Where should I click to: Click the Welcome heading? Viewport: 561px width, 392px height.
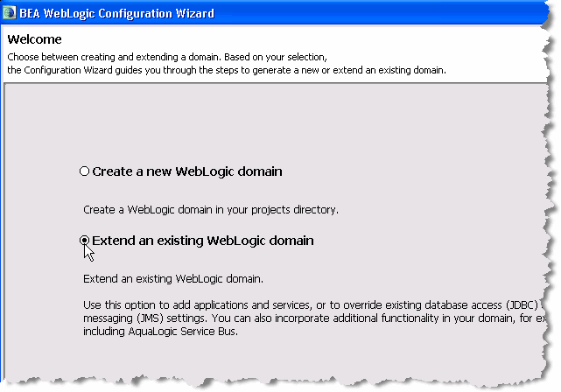(x=34, y=39)
